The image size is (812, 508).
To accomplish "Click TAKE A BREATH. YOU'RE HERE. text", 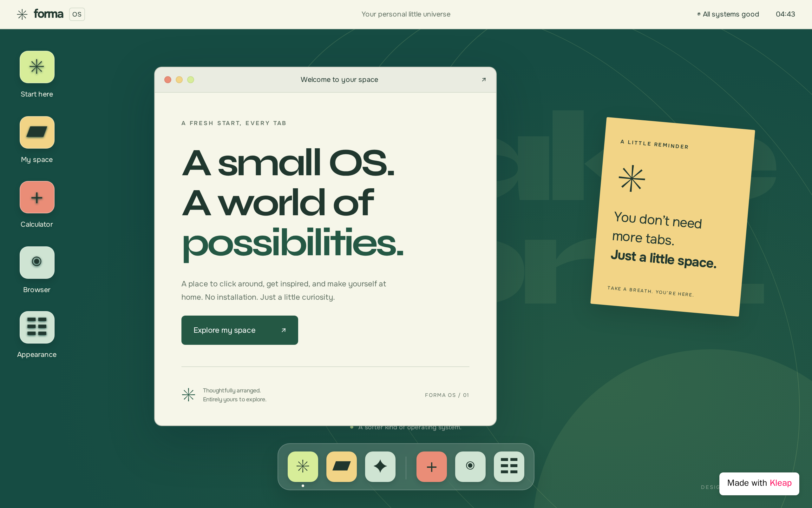I will pyautogui.click(x=650, y=291).
